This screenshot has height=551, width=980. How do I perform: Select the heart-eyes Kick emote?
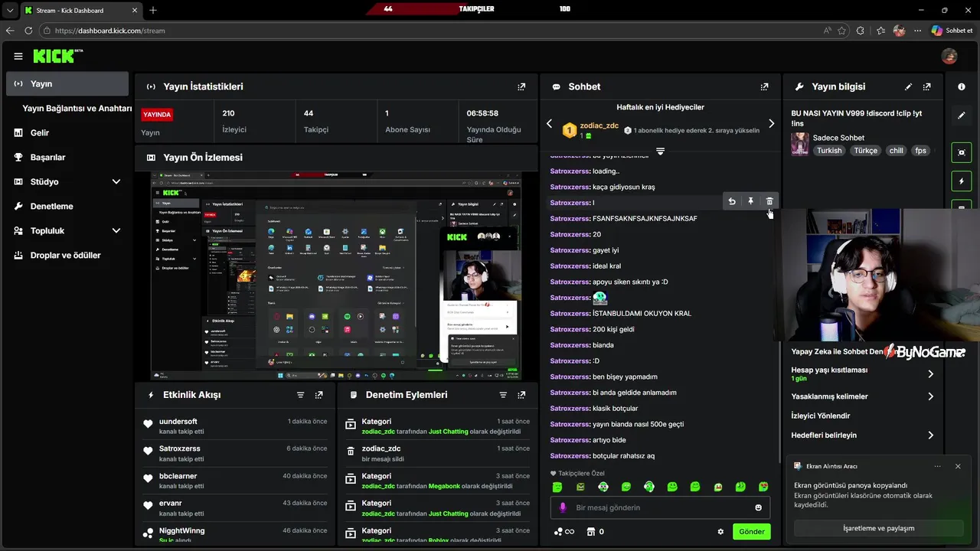point(763,487)
